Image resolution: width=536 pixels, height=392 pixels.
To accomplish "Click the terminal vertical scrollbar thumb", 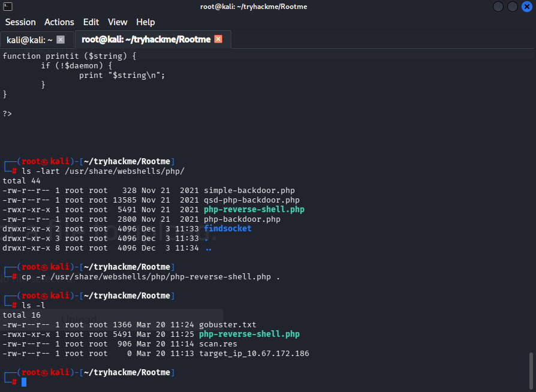I will tap(531, 370).
